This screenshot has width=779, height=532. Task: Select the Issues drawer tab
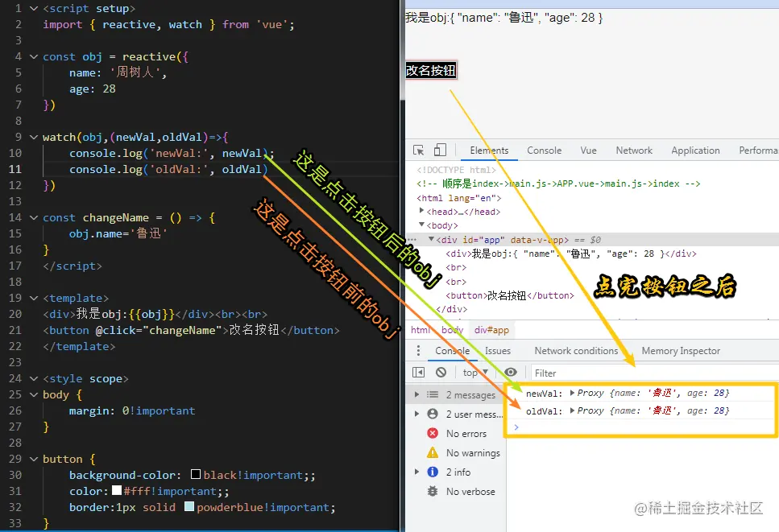[x=497, y=351]
